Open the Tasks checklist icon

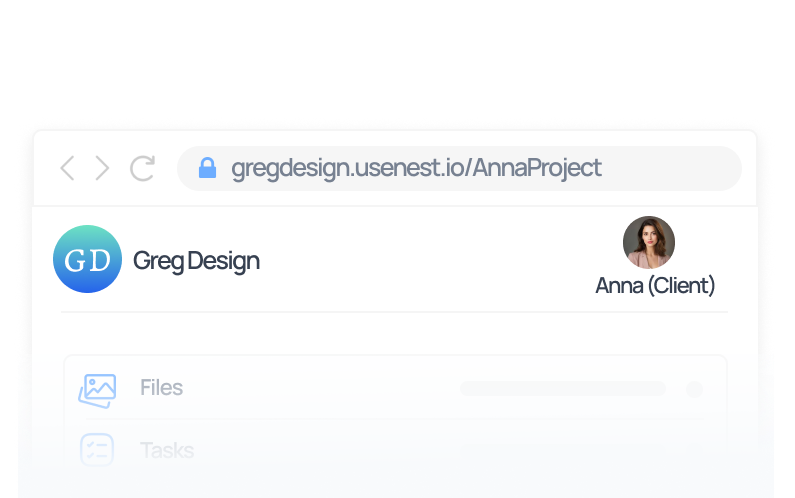97,450
